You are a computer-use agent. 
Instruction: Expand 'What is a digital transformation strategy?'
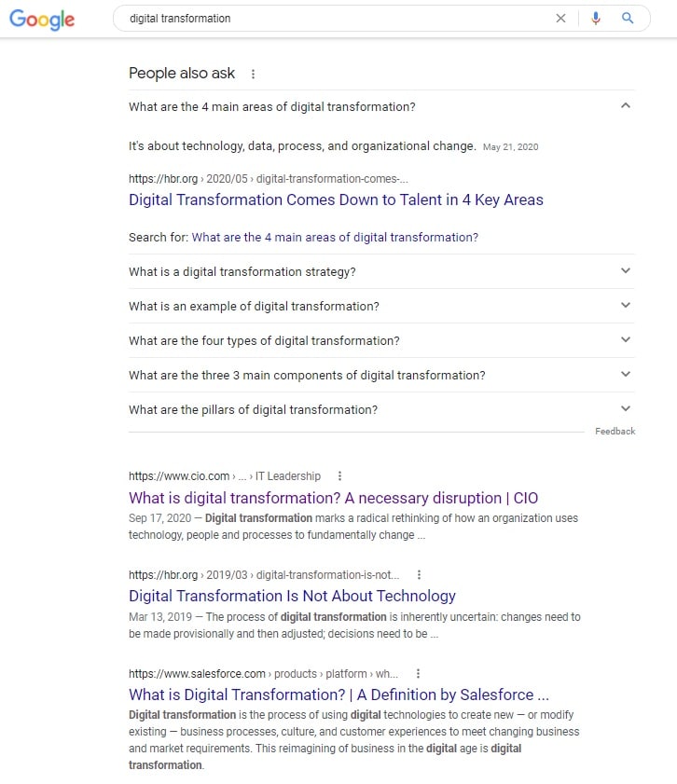tap(626, 270)
